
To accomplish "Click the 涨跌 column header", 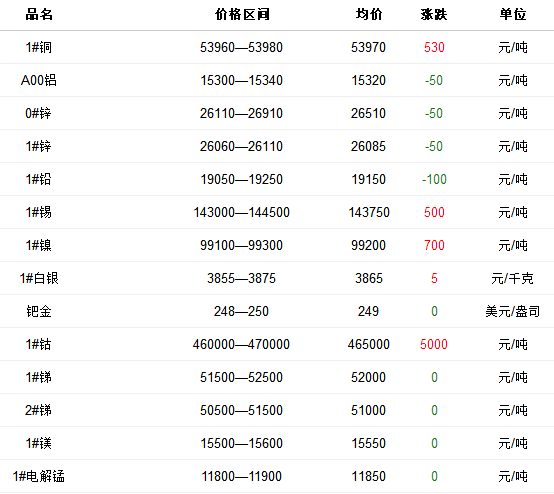I will point(434,14).
